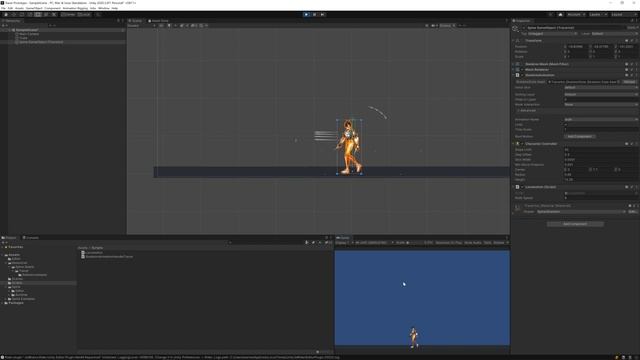Toggle the Mesh Renderer enabled checkbox
This screenshot has width=640, height=360.
click(x=522, y=69)
